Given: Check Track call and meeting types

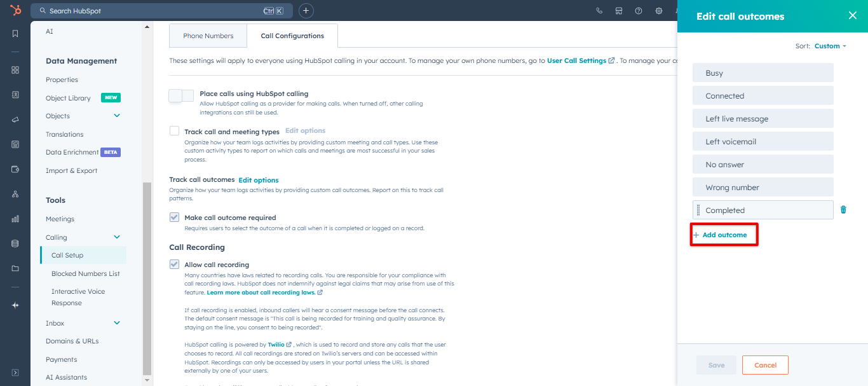Looking at the screenshot, I should click(x=174, y=131).
